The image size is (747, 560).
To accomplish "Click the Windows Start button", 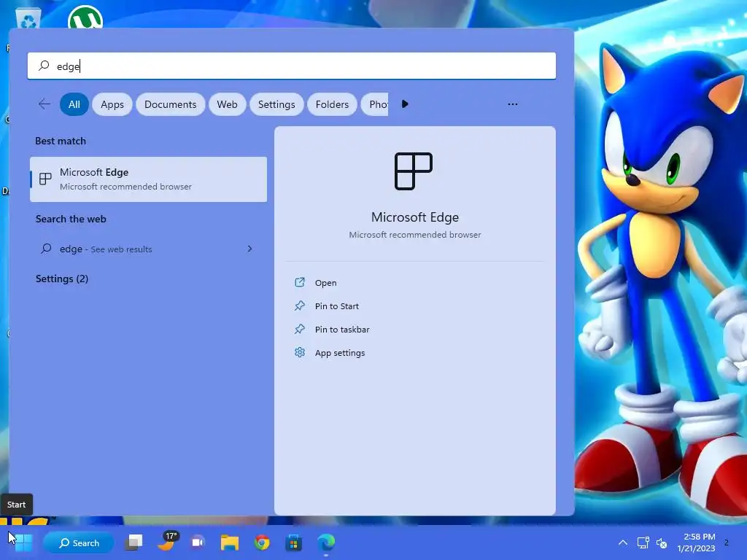I will [23, 542].
